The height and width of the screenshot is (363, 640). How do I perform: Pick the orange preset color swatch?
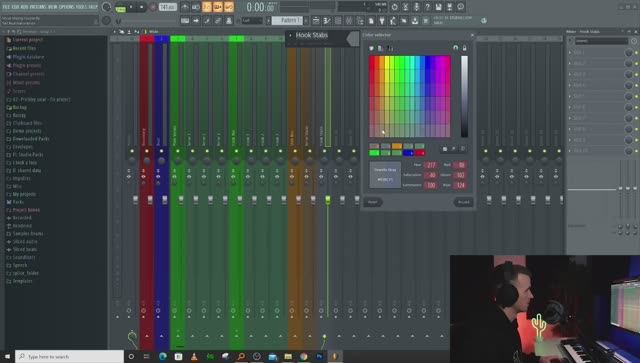397,146
